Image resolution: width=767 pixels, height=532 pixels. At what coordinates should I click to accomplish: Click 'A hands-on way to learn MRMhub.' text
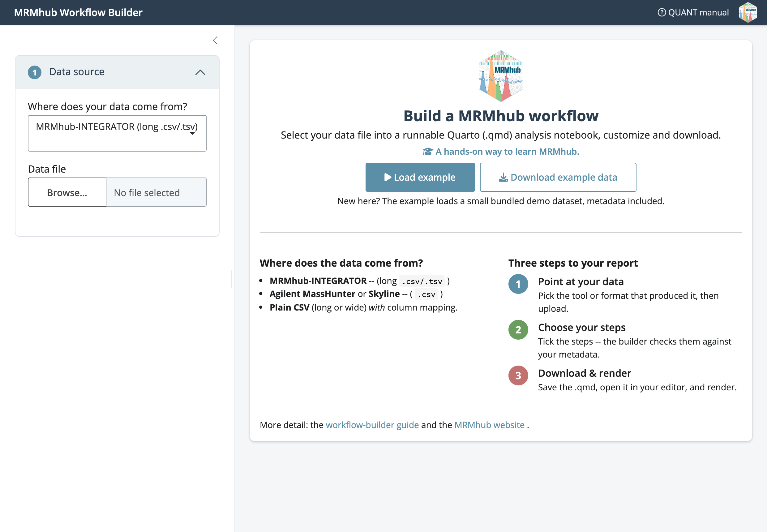(x=507, y=152)
